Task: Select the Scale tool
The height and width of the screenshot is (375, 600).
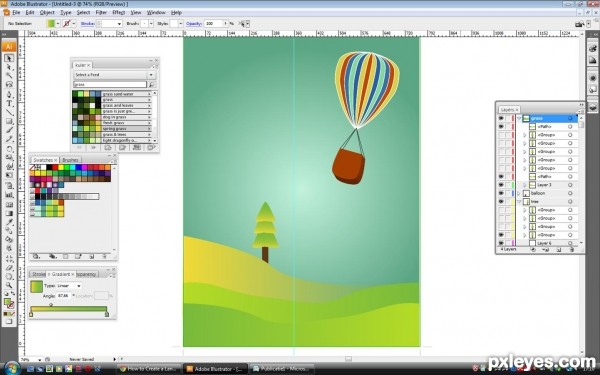Action: [x=9, y=158]
